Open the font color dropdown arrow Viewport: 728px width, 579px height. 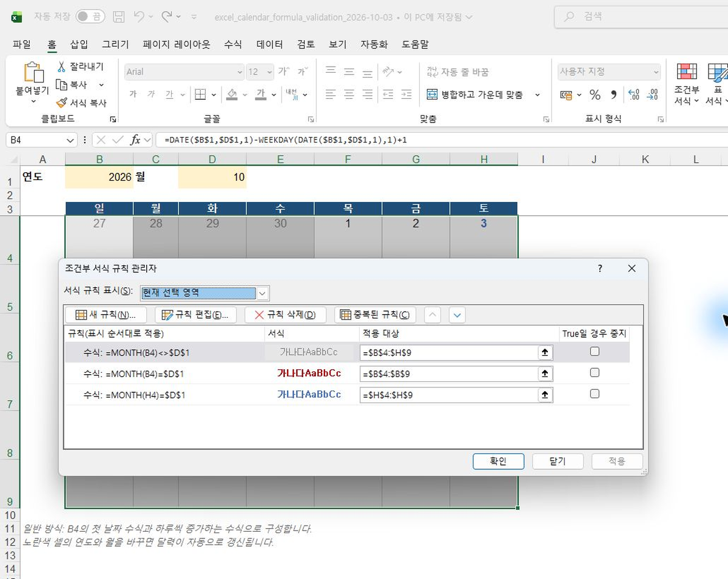(x=274, y=95)
